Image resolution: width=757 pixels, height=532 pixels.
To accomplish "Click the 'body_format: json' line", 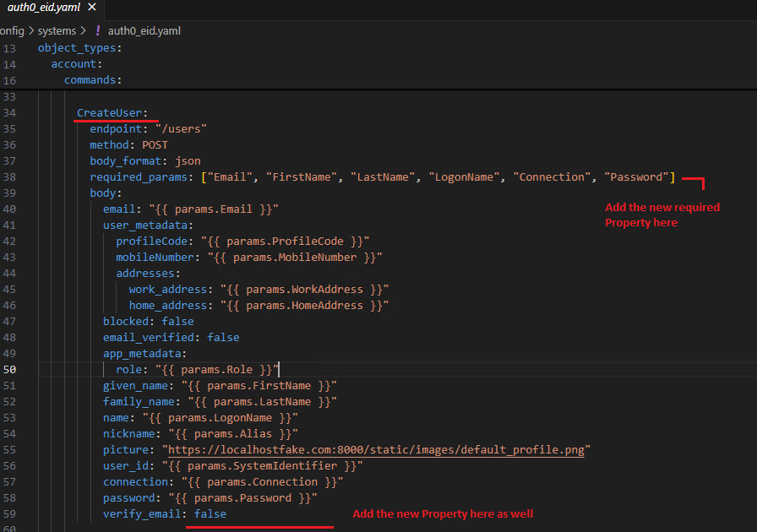I will tap(144, 160).
